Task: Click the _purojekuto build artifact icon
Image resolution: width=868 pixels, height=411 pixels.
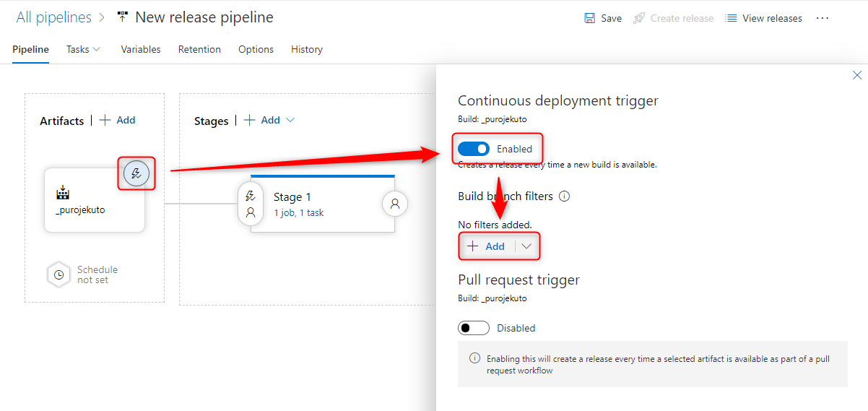Action: [63, 193]
